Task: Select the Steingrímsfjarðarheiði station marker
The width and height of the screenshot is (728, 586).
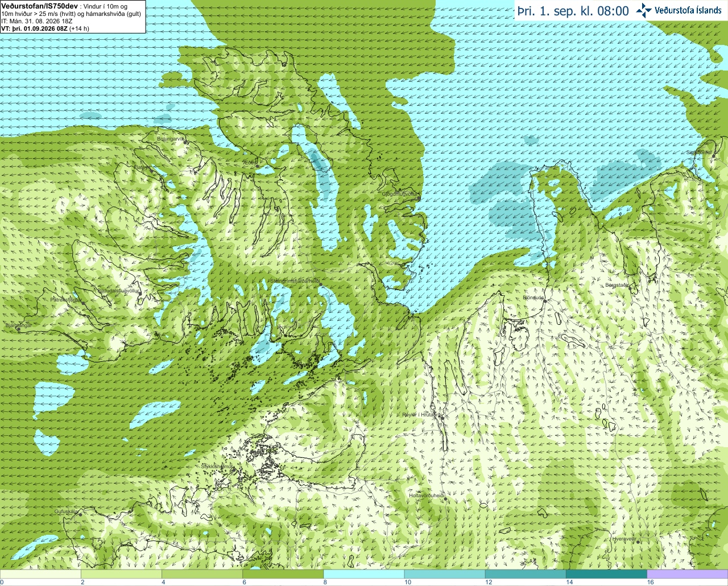Action: coord(320,284)
